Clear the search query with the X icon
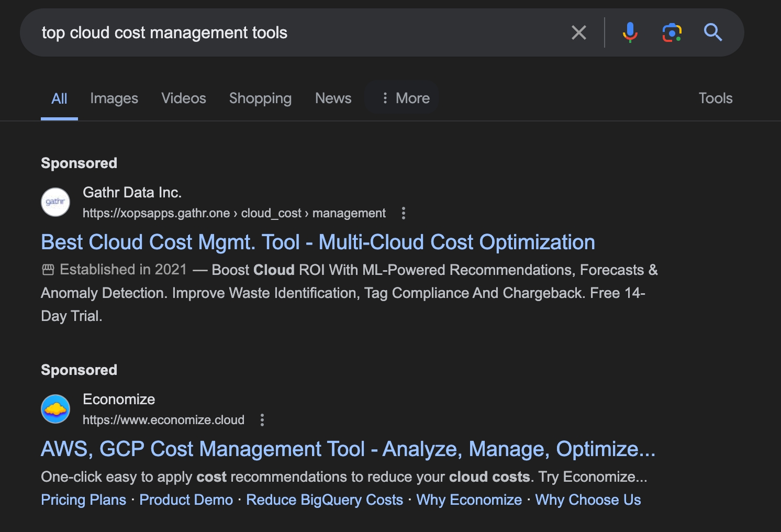This screenshot has height=532, width=781. click(x=578, y=32)
